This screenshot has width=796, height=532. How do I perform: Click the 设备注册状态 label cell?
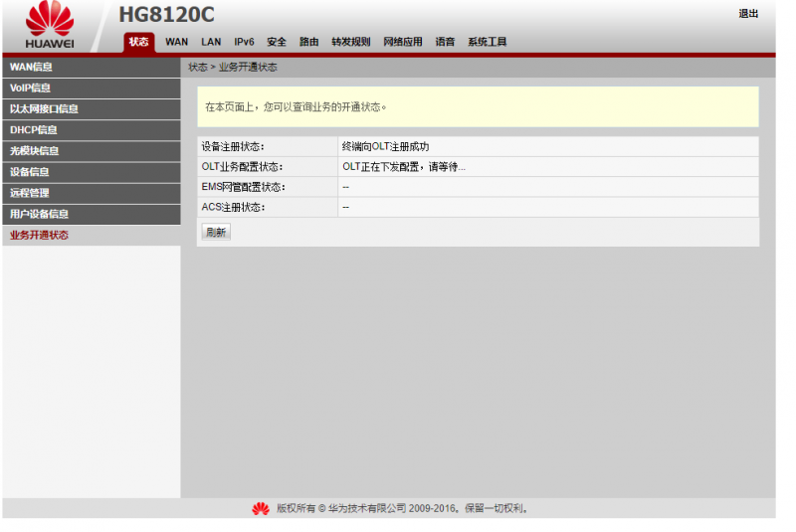pos(268,146)
